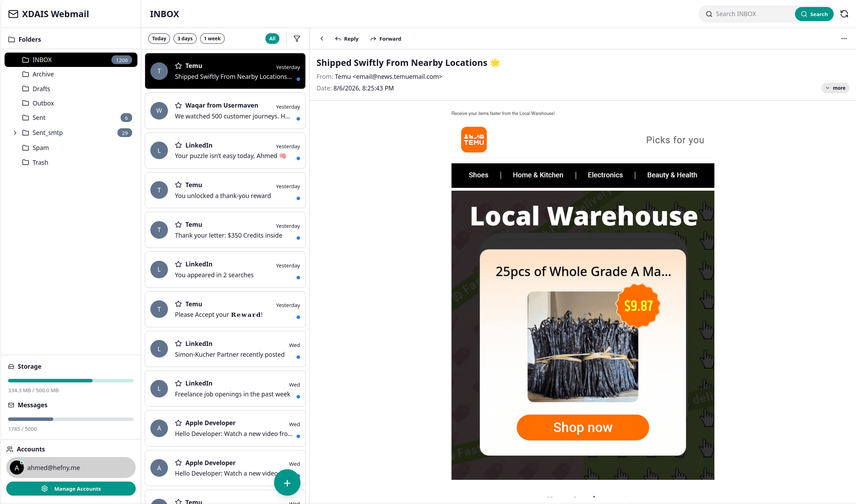Star the 'Your puzzle isn't easy' email
This screenshot has height=504, width=856.
(x=178, y=145)
